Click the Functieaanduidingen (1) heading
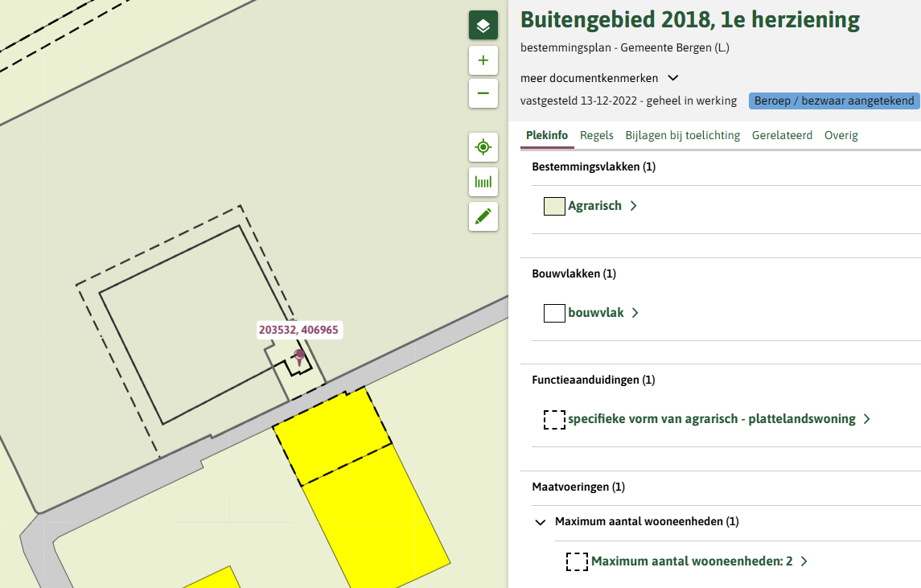The image size is (921, 588). pos(594,380)
